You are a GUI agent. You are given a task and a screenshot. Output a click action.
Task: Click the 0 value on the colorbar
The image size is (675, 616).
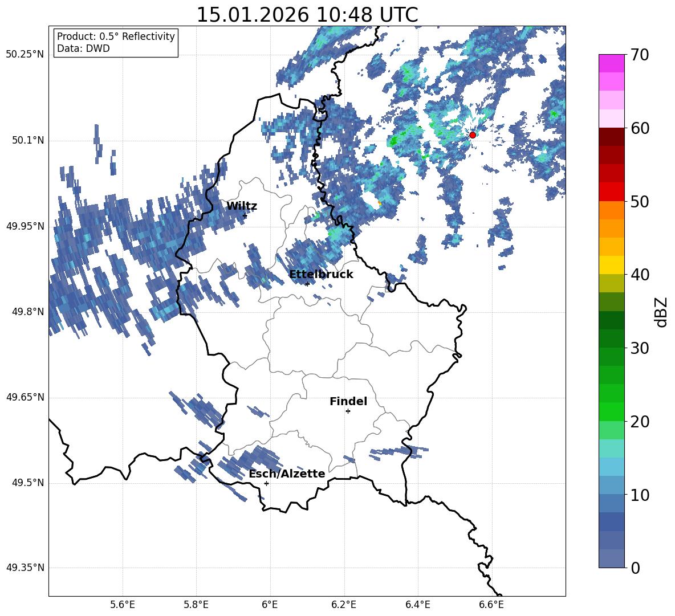click(635, 568)
